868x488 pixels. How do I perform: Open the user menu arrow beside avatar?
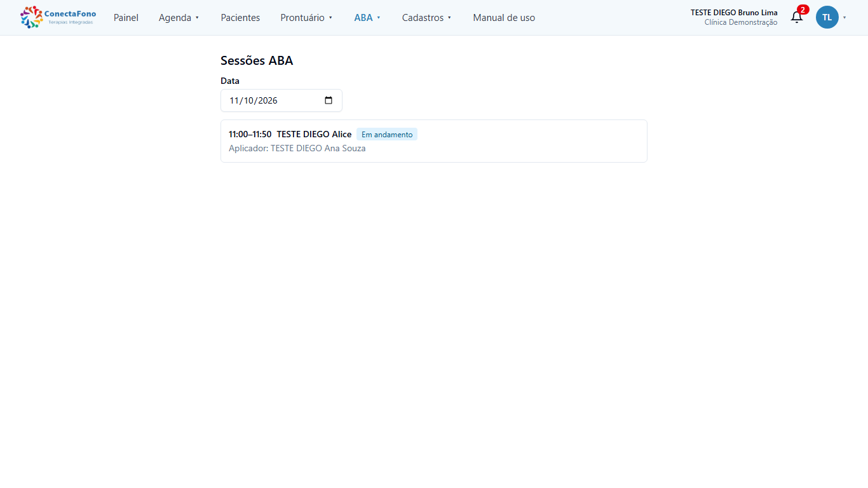pyautogui.click(x=844, y=18)
